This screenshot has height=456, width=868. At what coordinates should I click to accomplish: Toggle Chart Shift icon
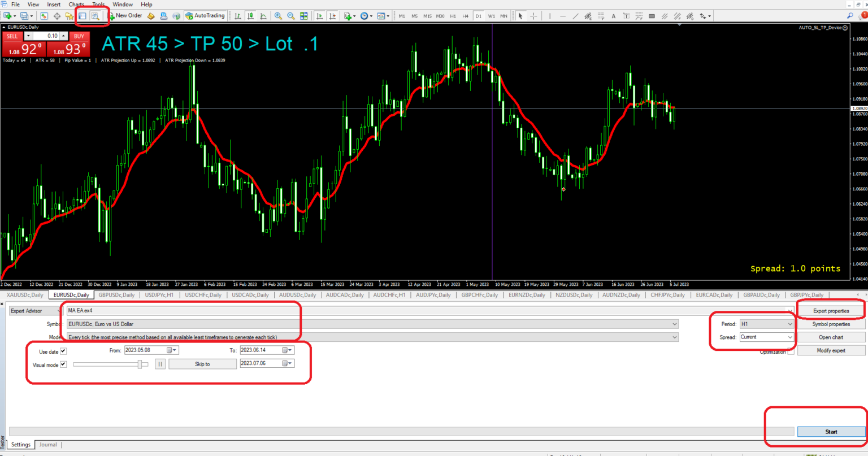332,16
